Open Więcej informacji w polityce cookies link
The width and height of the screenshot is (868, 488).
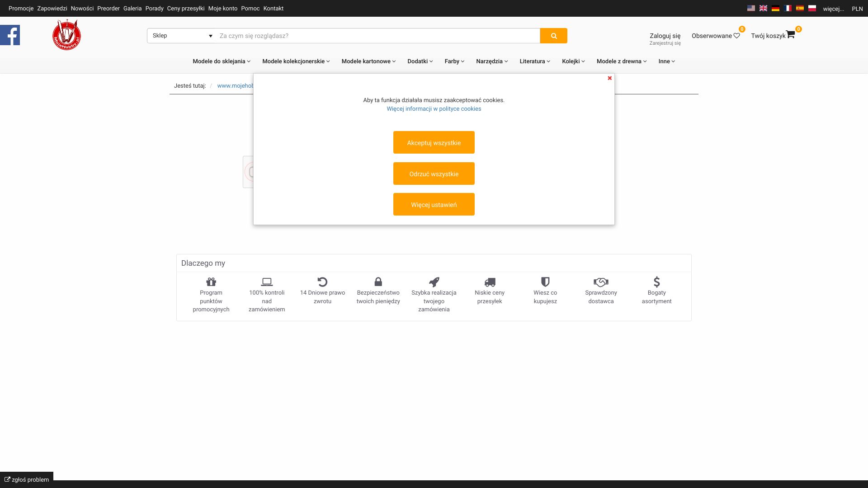tap(434, 109)
